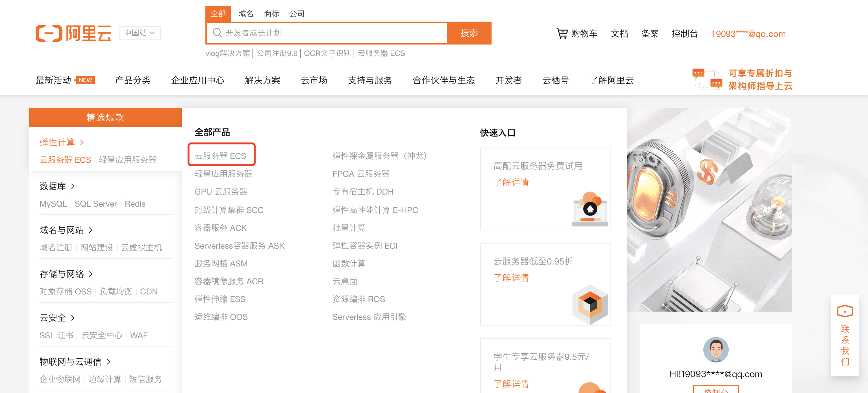Select the 全部 search tab
The image size is (868, 393).
218,14
